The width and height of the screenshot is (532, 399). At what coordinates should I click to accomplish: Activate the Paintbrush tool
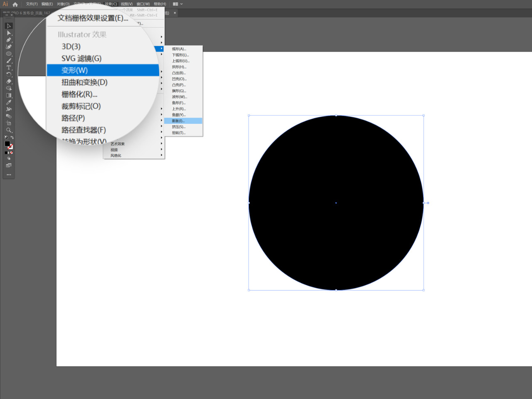(x=9, y=61)
